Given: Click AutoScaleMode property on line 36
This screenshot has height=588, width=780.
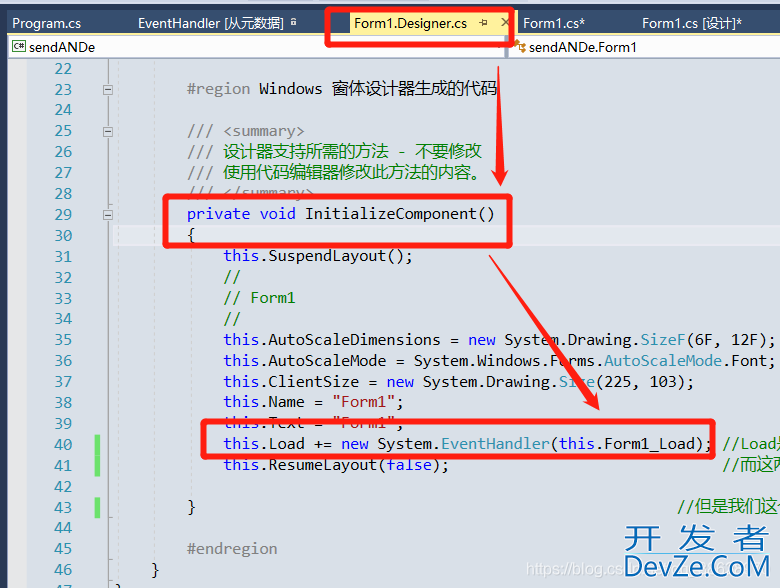Looking at the screenshot, I should click(327, 361).
